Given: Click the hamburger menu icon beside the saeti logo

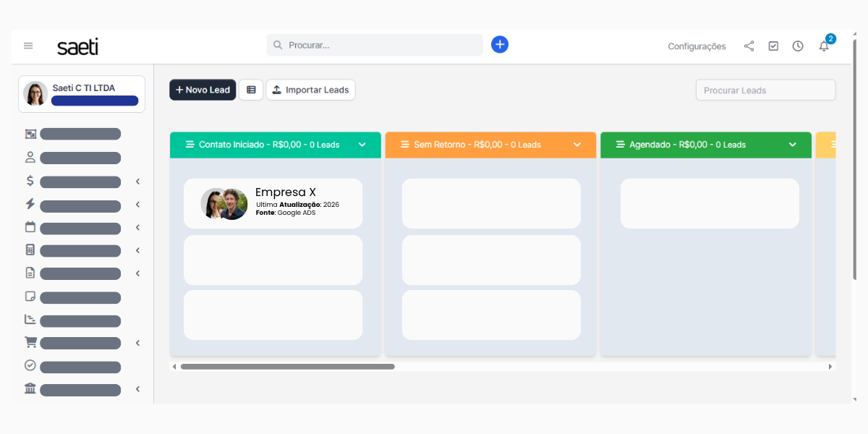Looking at the screenshot, I should click(28, 46).
